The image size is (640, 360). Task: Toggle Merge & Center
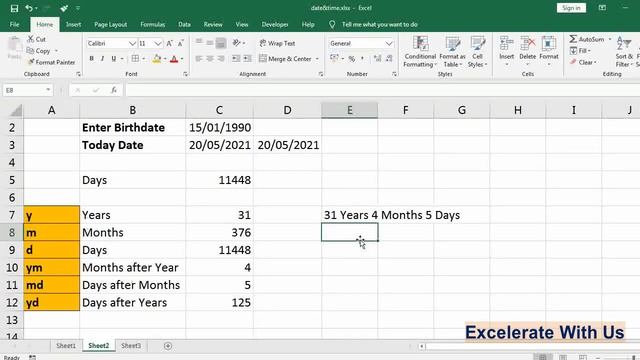coord(285,59)
